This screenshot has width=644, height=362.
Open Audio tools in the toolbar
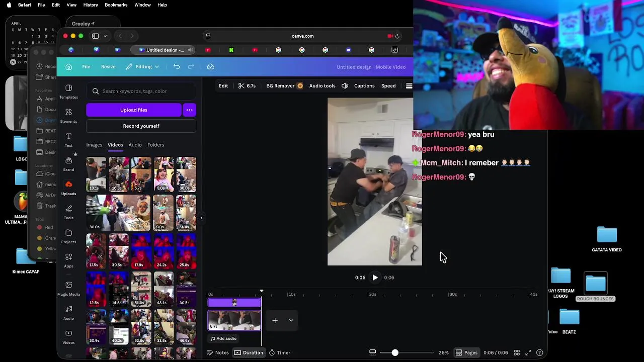[322, 86]
